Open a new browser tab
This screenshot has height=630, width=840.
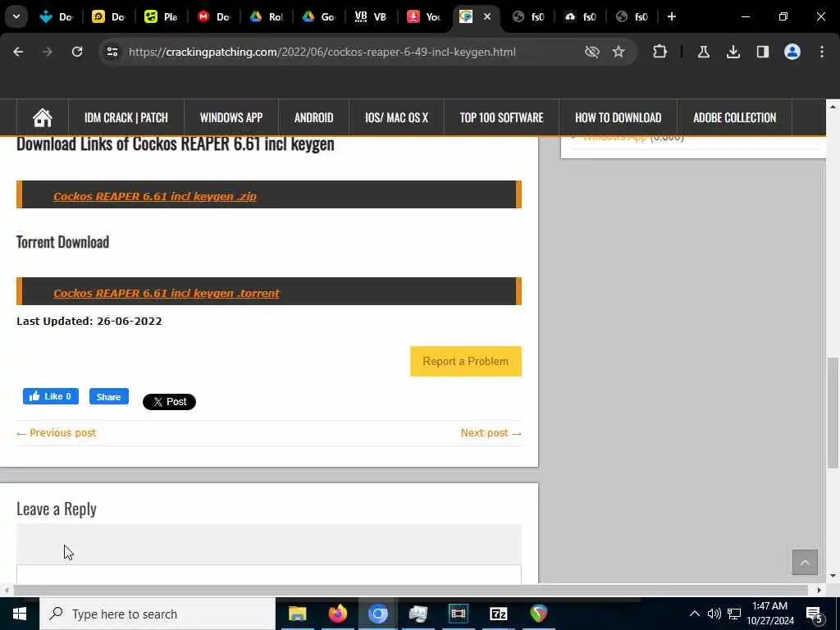coord(671,16)
